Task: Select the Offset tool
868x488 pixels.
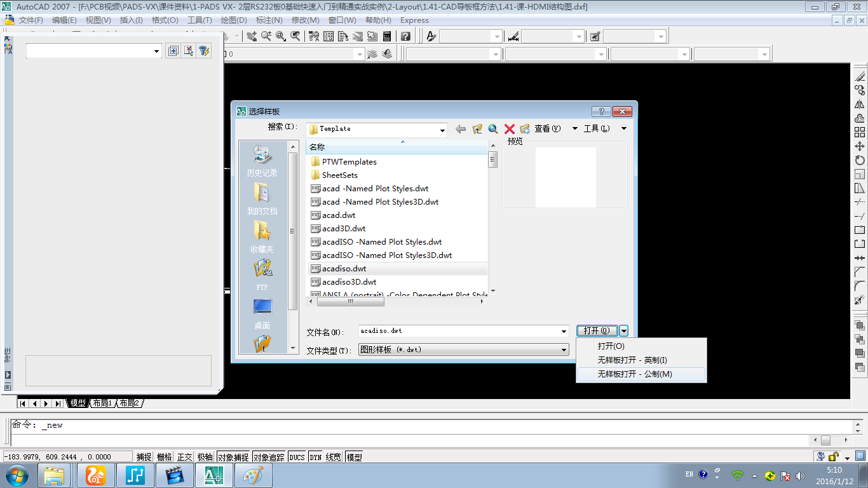Action: coord(860,118)
